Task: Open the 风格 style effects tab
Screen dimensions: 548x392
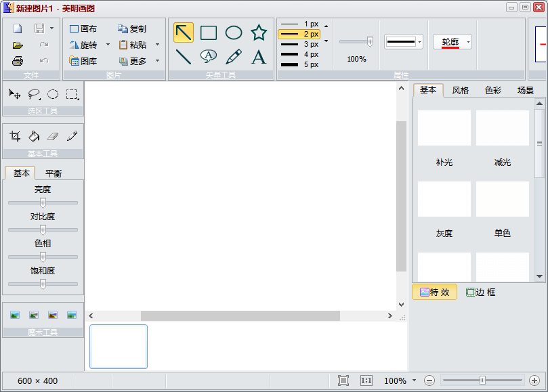Action: pos(461,90)
